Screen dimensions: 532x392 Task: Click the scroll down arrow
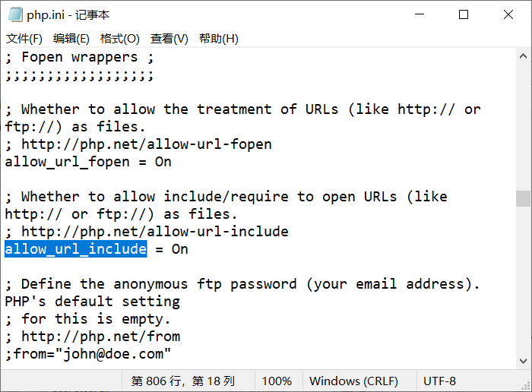(x=523, y=361)
